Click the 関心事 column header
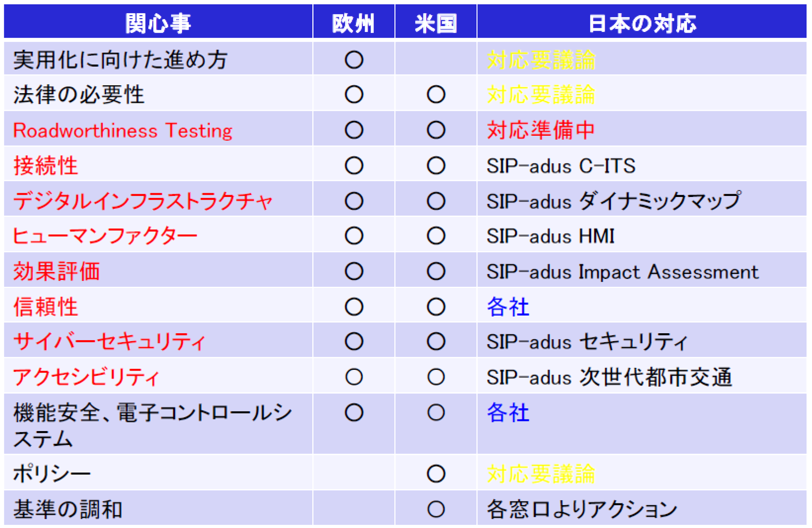 point(158,23)
